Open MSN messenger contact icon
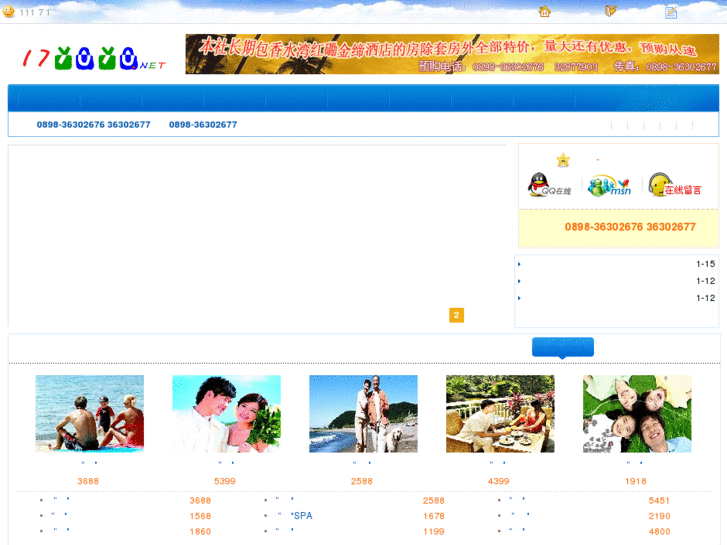This screenshot has width=727, height=545. [x=609, y=186]
